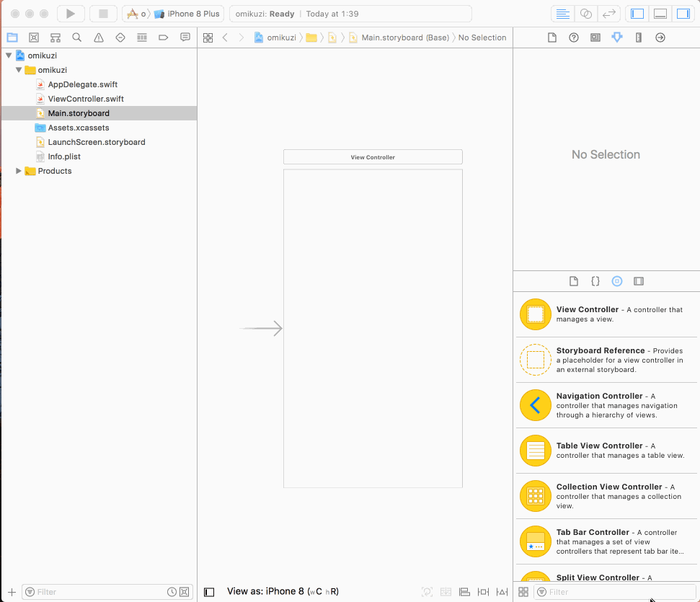The width and height of the screenshot is (700, 602).
Task: Click the navigator Filter field
Action: point(107,592)
